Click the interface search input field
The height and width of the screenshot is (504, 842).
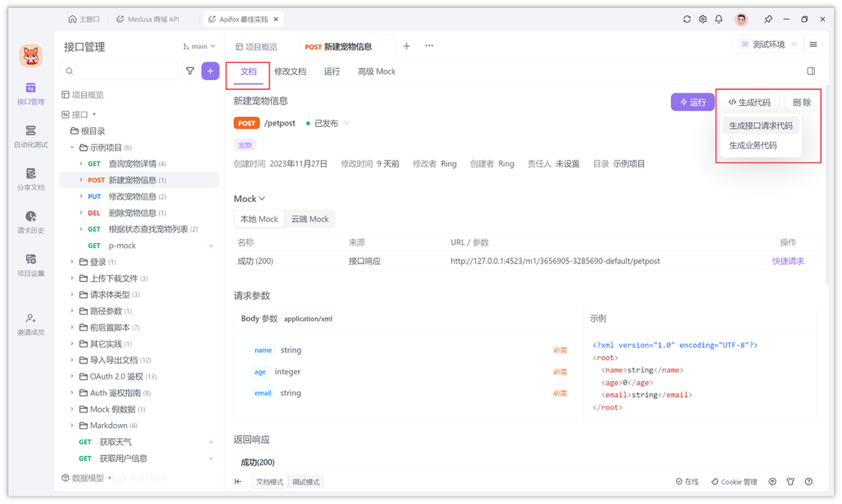point(122,72)
